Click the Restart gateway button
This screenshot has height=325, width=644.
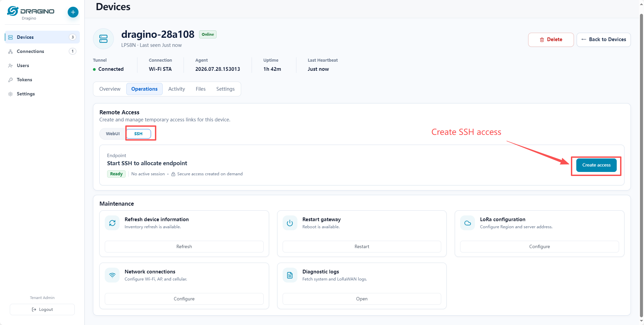point(362,247)
